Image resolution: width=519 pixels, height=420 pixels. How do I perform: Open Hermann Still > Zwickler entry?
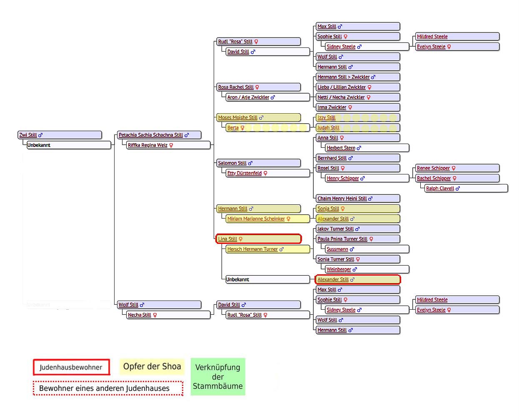pyautogui.click(x=344, y=77)
